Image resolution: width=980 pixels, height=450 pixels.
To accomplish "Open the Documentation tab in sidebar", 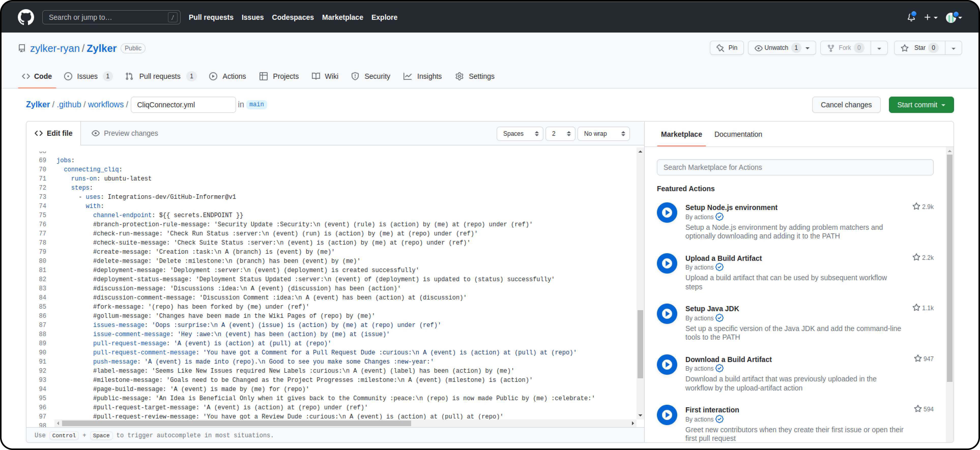I will coord(738,134).
